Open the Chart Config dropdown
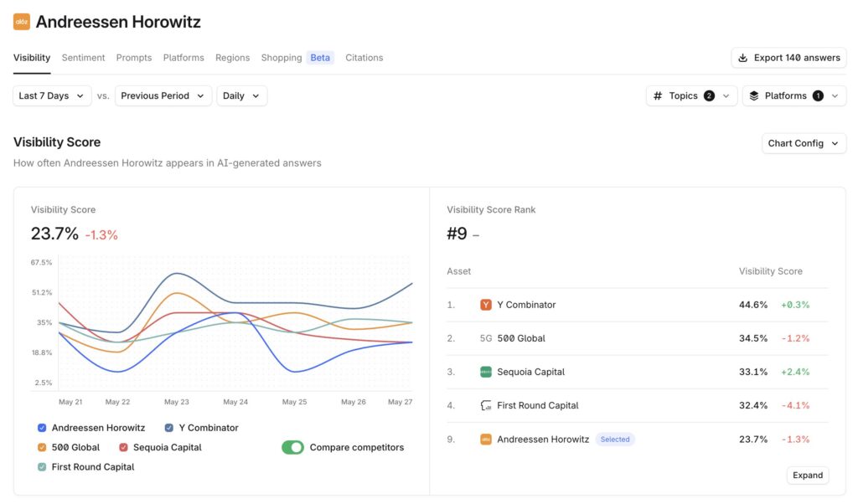Image resolution: width=858 pixels, height=504 pixels. click(804, 143)
